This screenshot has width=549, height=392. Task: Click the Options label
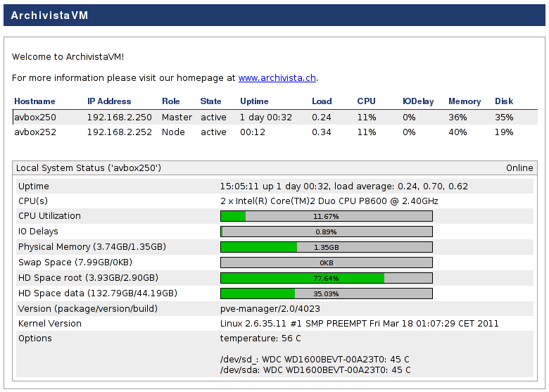35,339
